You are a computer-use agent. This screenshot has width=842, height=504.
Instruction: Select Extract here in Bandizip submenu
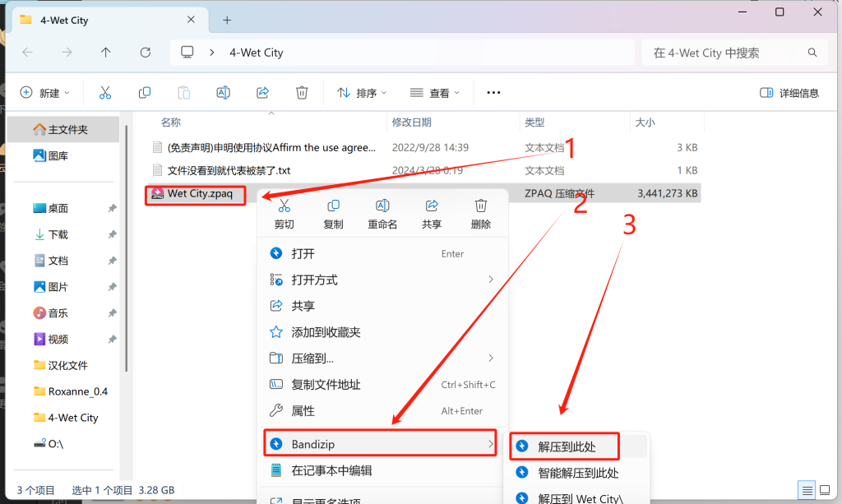point(567,446)
